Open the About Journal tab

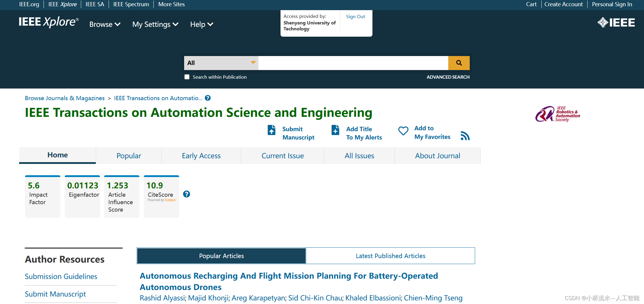[x=437, y=156]
